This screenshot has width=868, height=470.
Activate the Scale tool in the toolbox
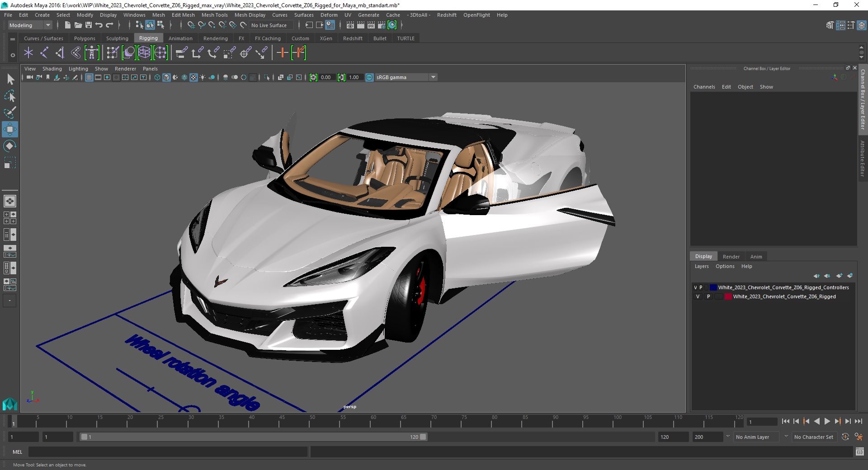pos(10,163)
